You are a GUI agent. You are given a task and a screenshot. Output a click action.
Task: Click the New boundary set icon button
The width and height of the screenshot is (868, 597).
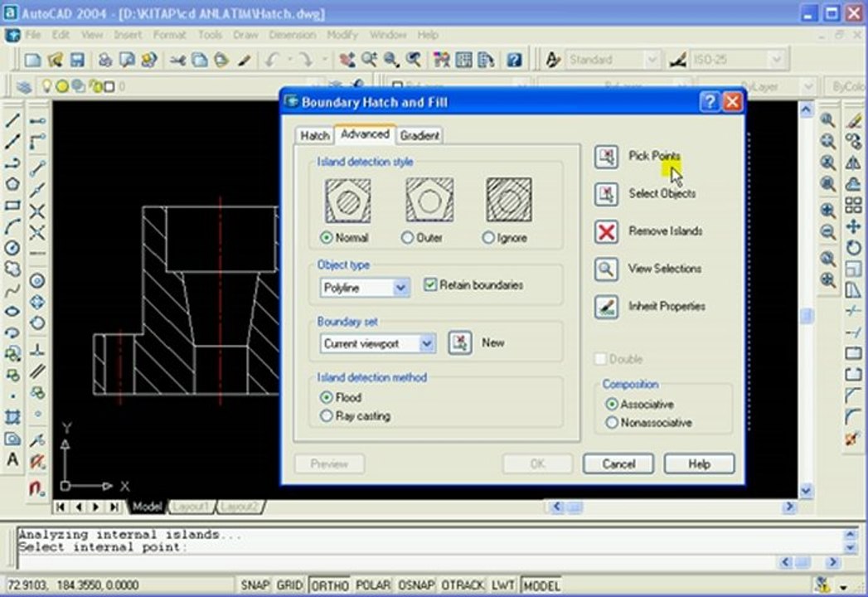460,343
